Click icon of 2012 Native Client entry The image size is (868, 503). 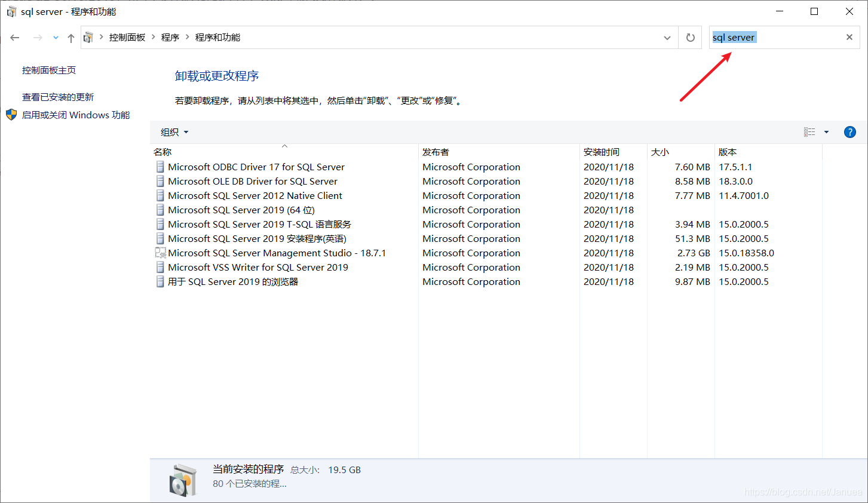(x=160, y=195)
